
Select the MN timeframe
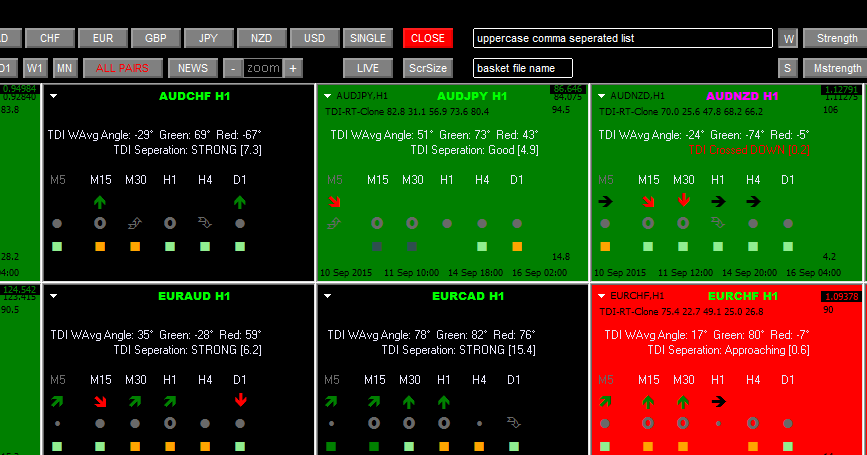(65, 68)
